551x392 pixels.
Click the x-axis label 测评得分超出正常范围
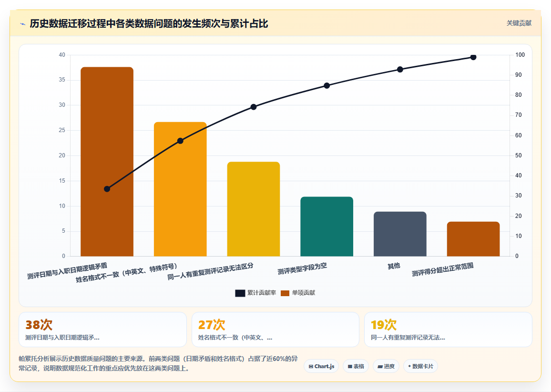pos(443,269)
